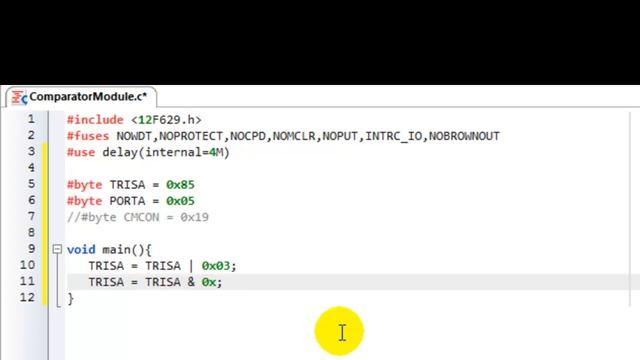Click delay(internal=4M) on line 3
This screenshot has width=640, height=360.
(166, 152)
